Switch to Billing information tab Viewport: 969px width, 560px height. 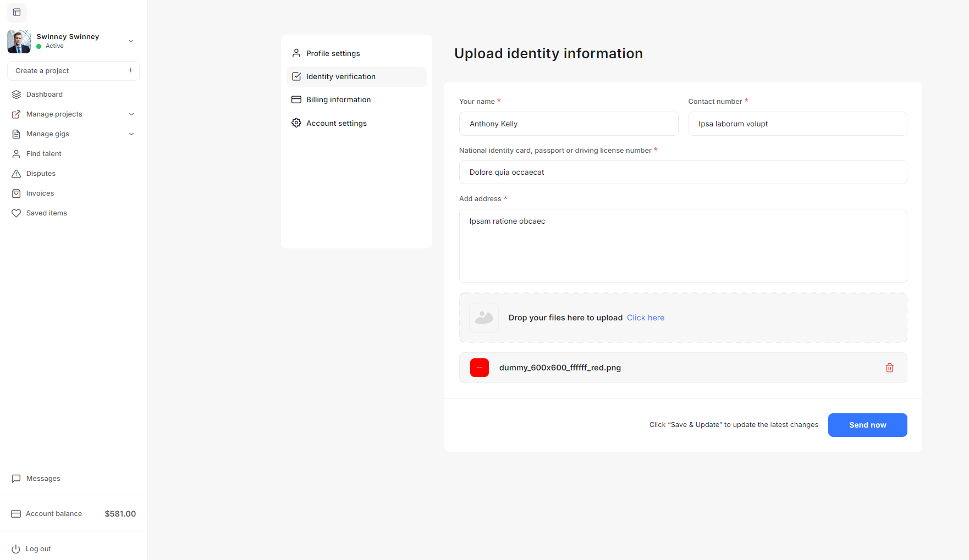338,99
